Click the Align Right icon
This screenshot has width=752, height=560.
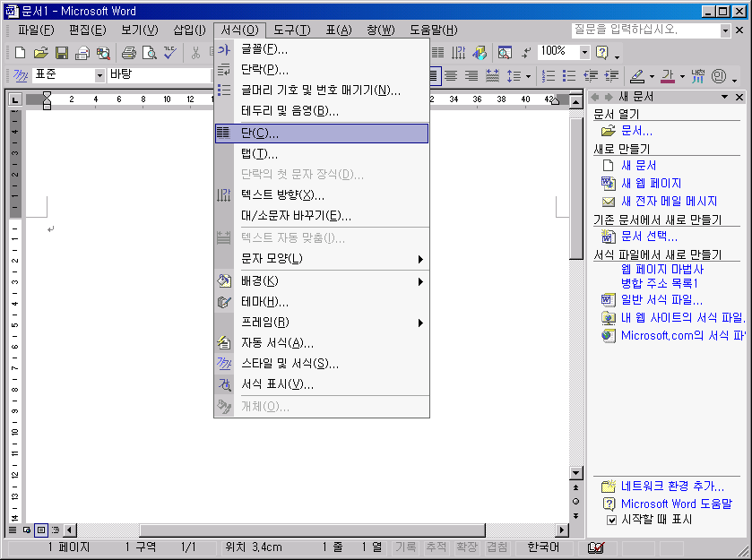471,76
